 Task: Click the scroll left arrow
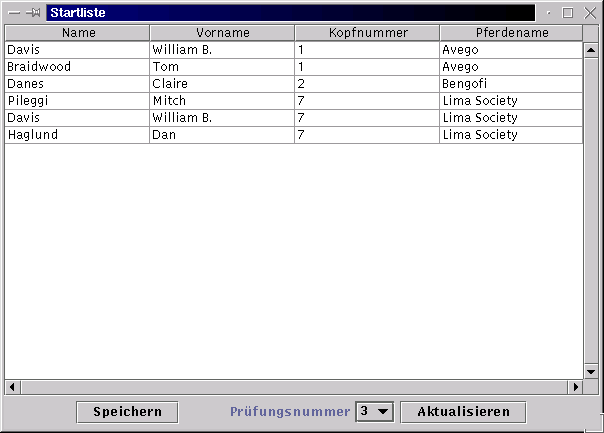pyautogui.click(x=13, y=387)
